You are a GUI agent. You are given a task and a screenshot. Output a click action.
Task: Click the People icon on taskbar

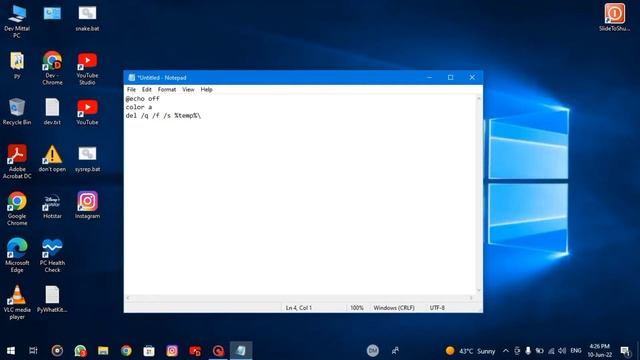click(395, 351)
